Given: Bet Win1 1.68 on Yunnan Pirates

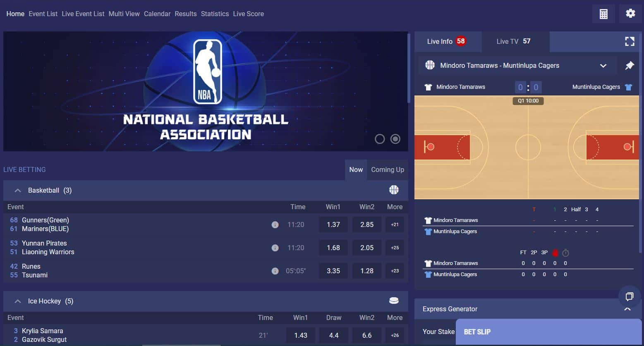Looking at the screenshot, I should 333,248.
